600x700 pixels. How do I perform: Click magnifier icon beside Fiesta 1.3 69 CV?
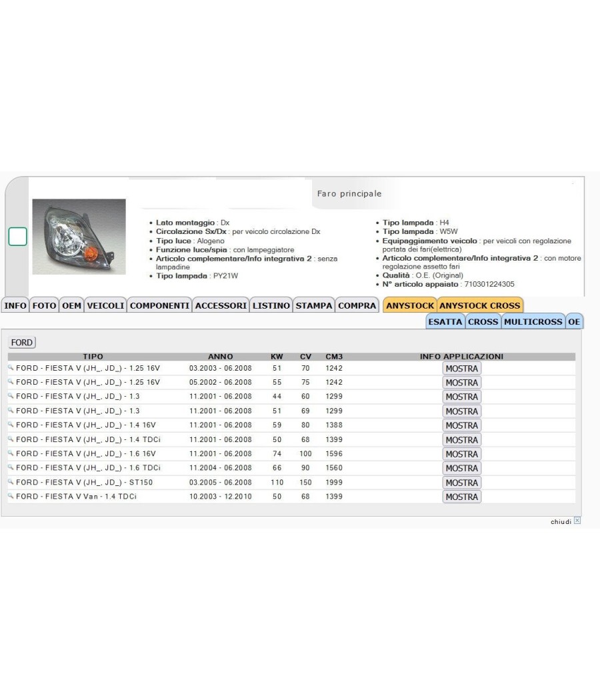pyautogui.click(x=11, y=410)
